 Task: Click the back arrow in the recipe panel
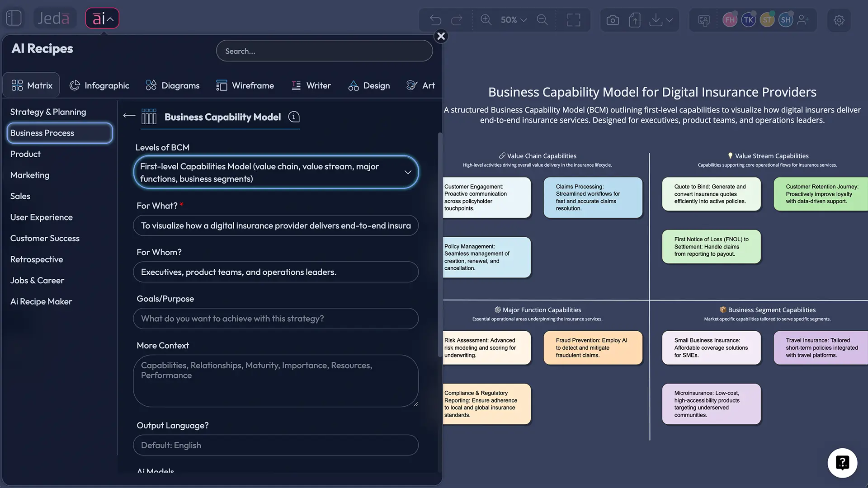[129, 116]
